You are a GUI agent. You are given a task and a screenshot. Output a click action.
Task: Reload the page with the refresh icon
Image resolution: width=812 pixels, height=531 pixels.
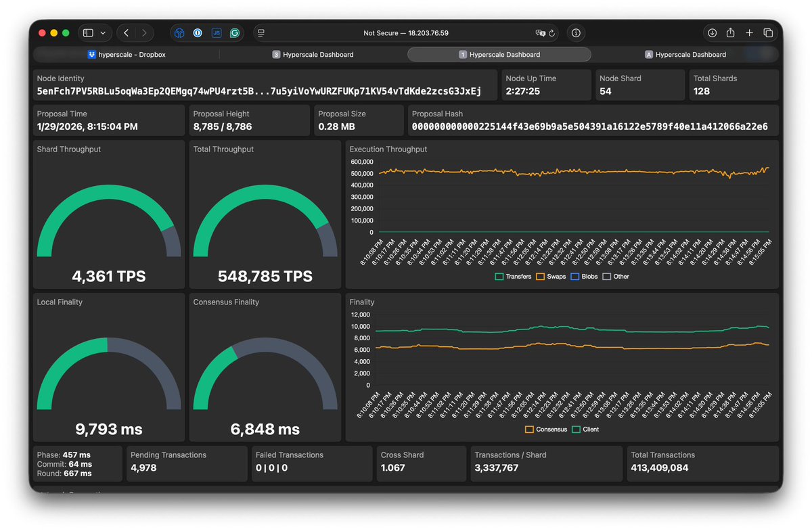click(x=552, y=32)
